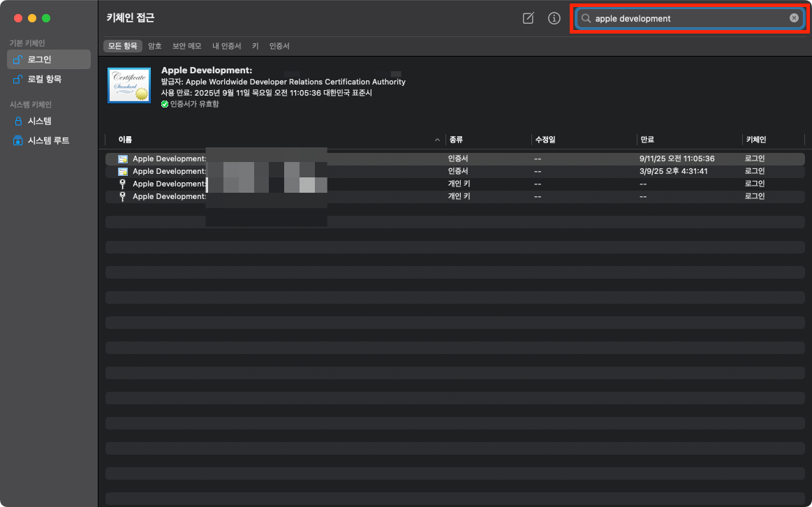Select certificate icon on row expiring 9/11/25
Screen dimensions: 812x507
click(123, 159)
